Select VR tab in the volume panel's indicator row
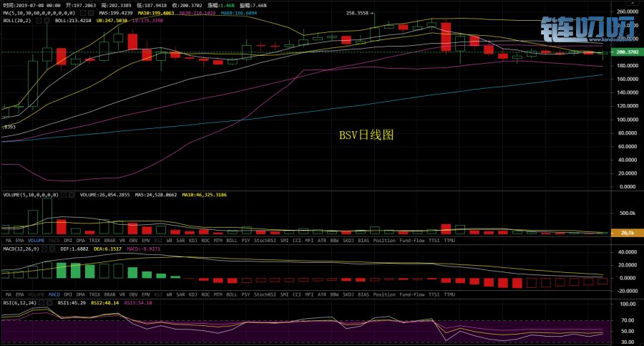Image resolution: width=644 pixels, height=346 pixels. 122,241
